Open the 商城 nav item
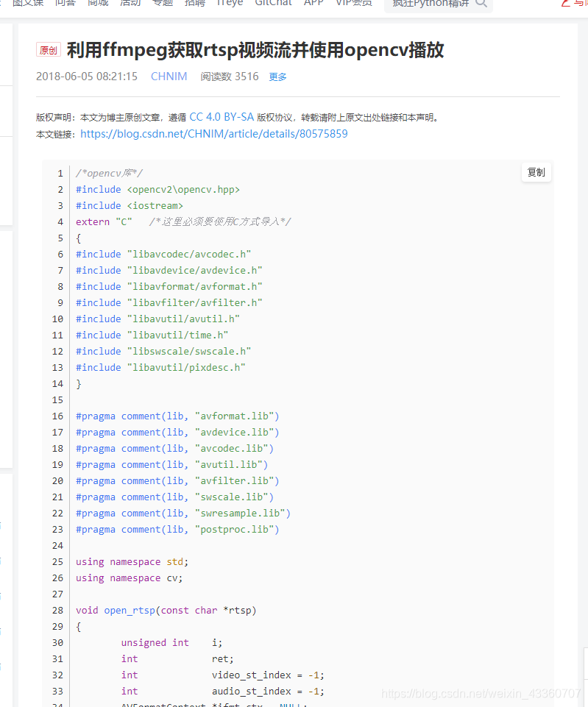The image size is (588, 707). 98,3
